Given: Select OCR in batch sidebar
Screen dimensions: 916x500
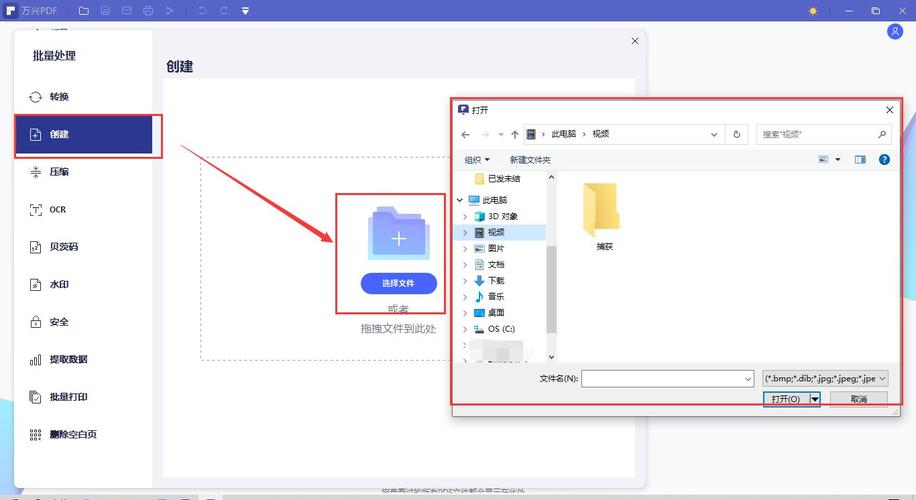Looking at the screenshot, I should 84,209.
